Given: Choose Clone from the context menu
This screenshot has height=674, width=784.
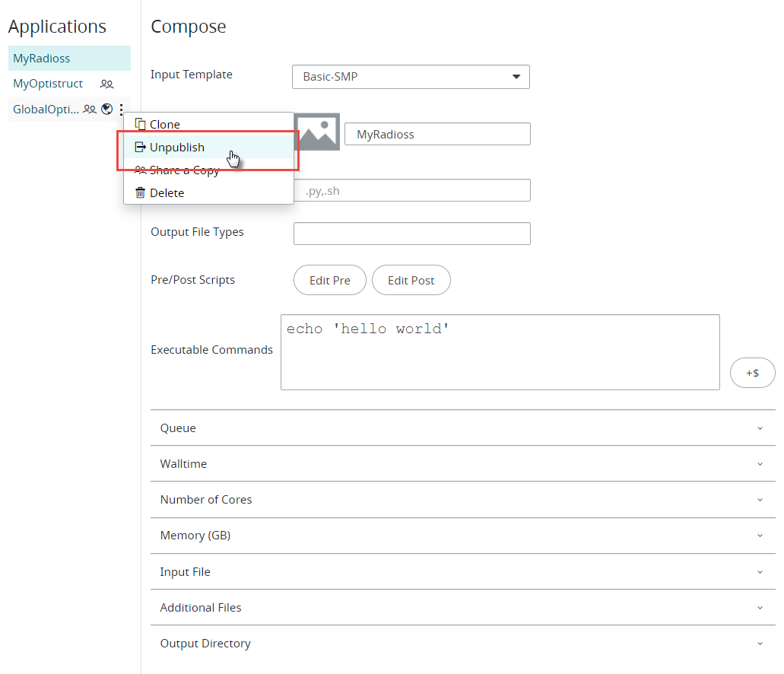Looking at the screenshot, I should 208,124.
